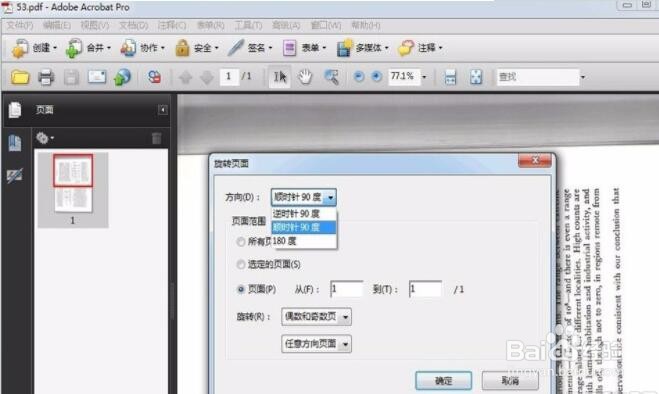Image resolution: width=659 pixels, height=394 pixels.
Task: Click the 确定 OK button
Action: [443, 381]
